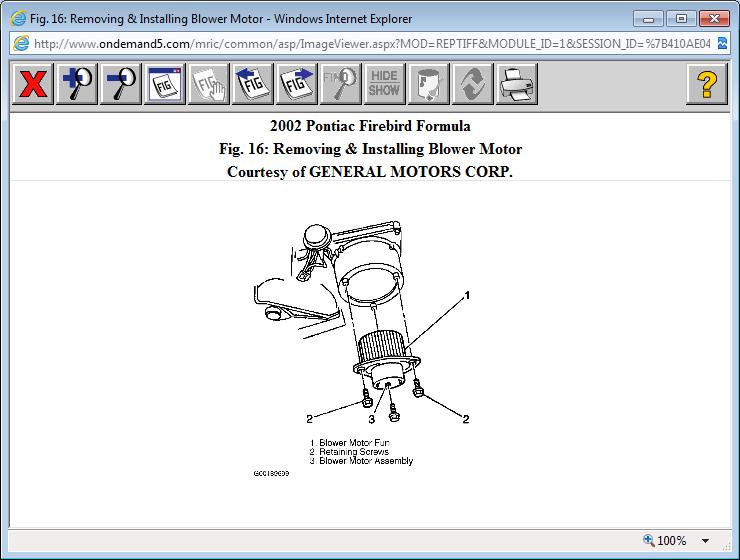Click the address bar page icon
Screen dimensions: 740x560
(x=21, y=43)
